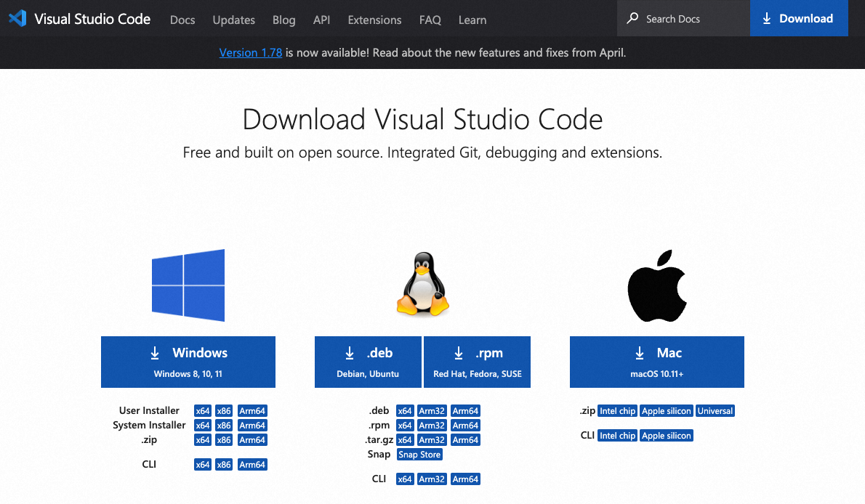Click the search magnifier icon
The image size is (865, 504).
632,18
